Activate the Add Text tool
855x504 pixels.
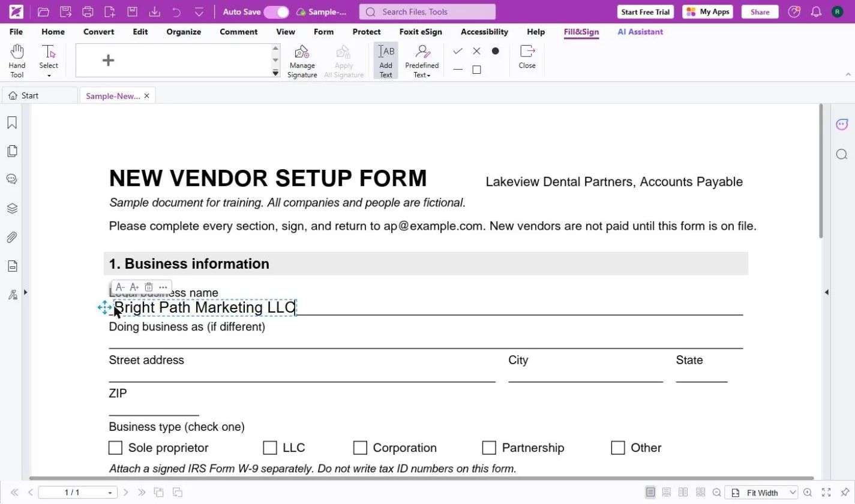386,61
